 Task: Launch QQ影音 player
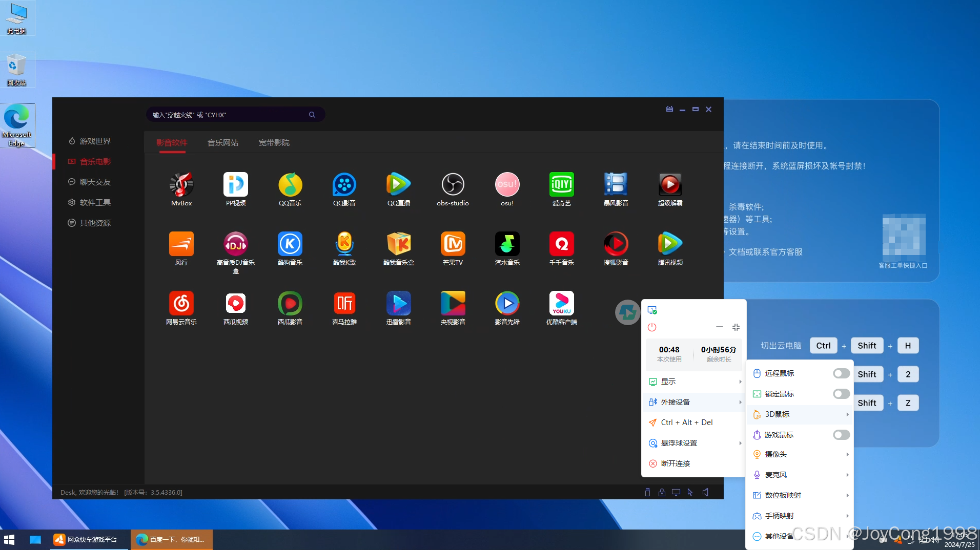click(x=344, y=189)
